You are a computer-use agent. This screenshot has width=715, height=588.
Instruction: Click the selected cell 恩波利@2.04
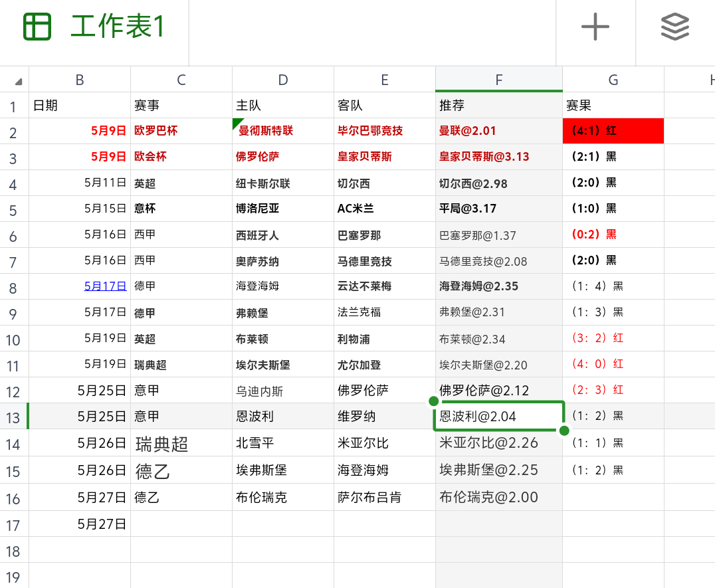(x=499, y=417)
